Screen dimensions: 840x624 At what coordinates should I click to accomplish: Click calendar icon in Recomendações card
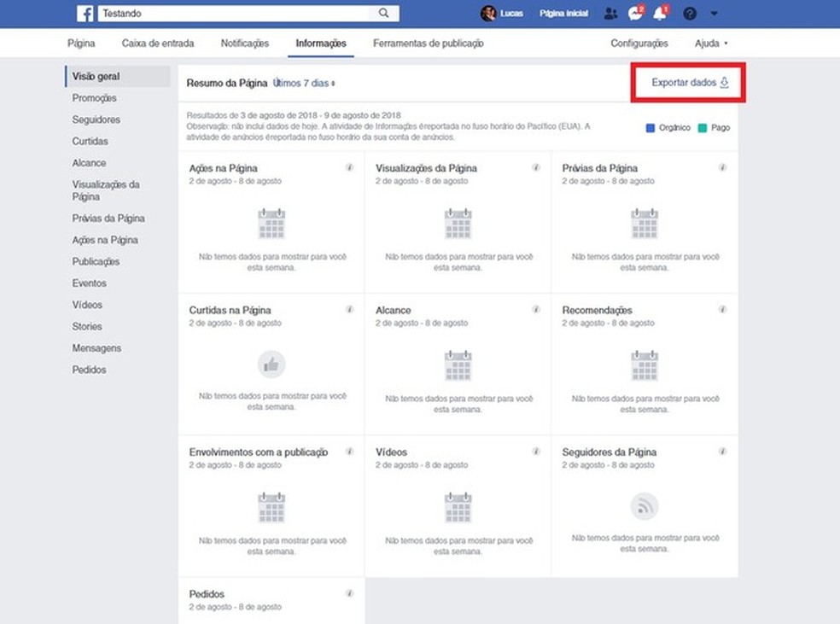tap(645, 365)
